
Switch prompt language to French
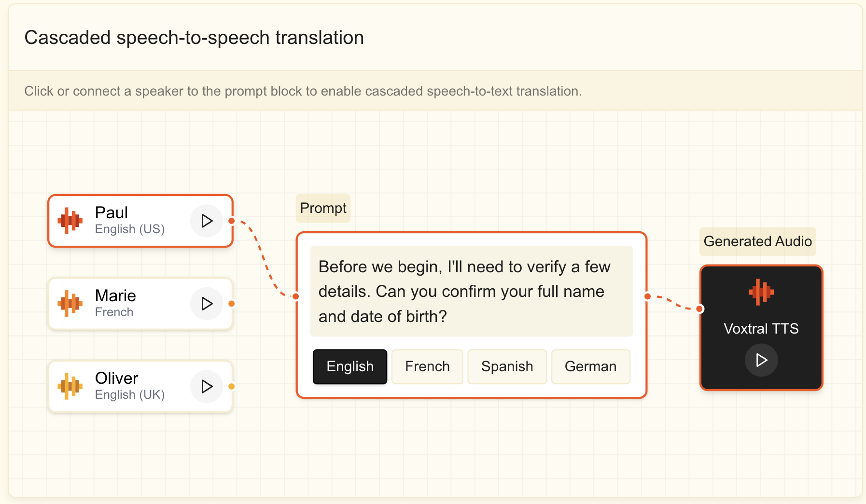pos(427,367)
